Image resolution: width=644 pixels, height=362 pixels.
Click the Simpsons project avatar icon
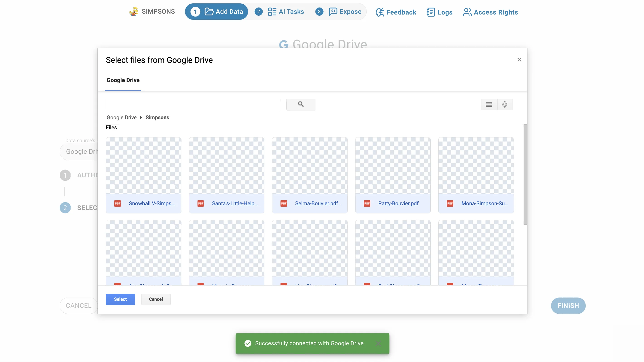[134, 12]
